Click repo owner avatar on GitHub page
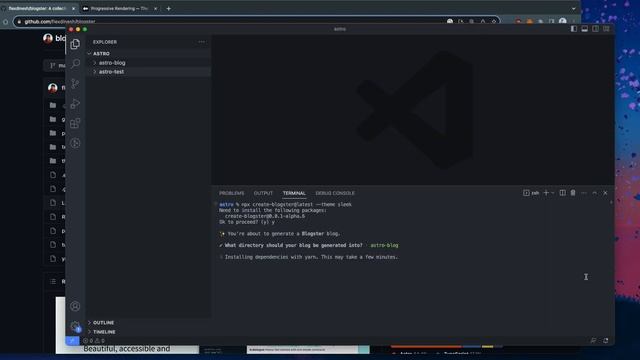 [48, 38]
